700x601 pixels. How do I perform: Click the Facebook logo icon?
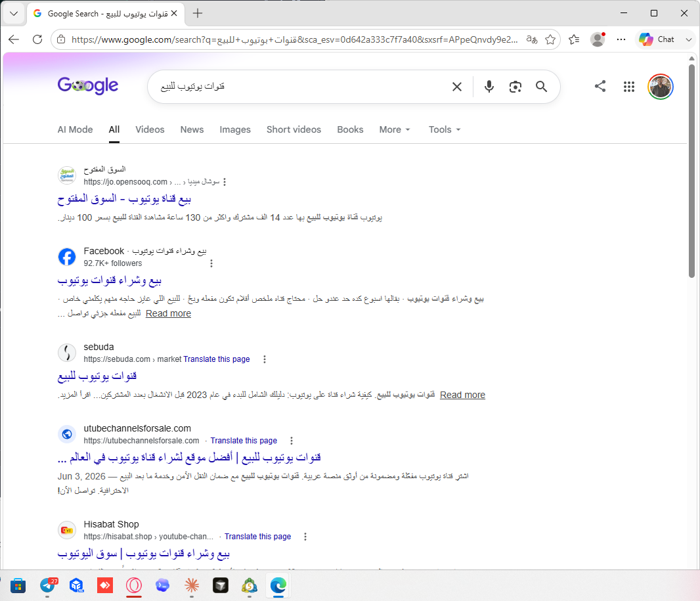pyautogui.click(x=67, y=257)
